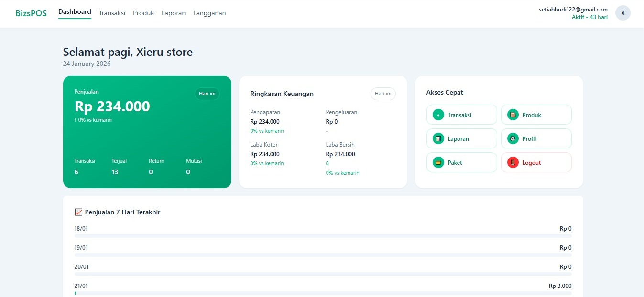Click the red Logout icon
The width and height of the screenshot is (644, 297).
(513, 162)
